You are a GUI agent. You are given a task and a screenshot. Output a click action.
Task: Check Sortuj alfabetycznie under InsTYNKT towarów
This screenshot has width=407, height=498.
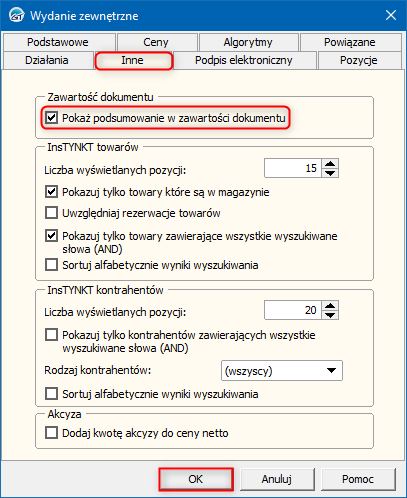pos(51,265)
